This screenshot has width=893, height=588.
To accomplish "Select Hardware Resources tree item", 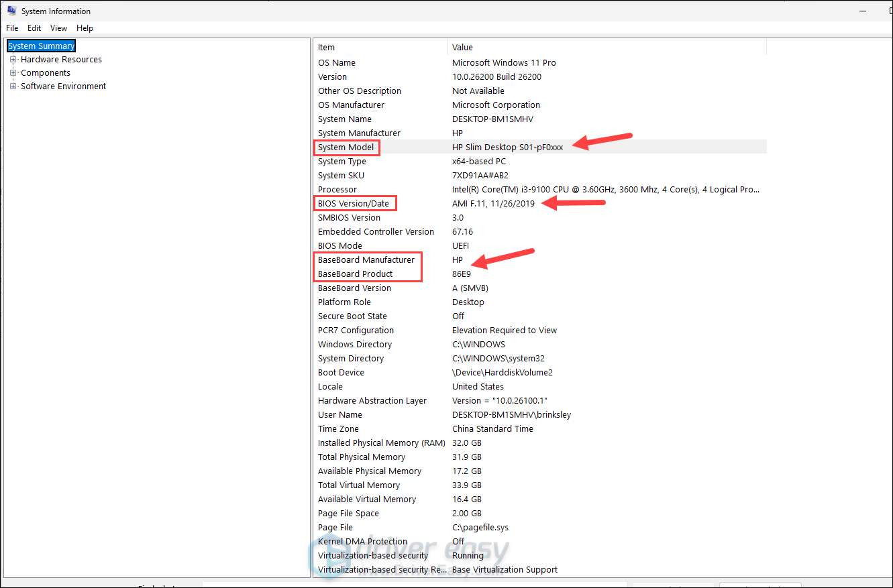I will click(61, 59).
